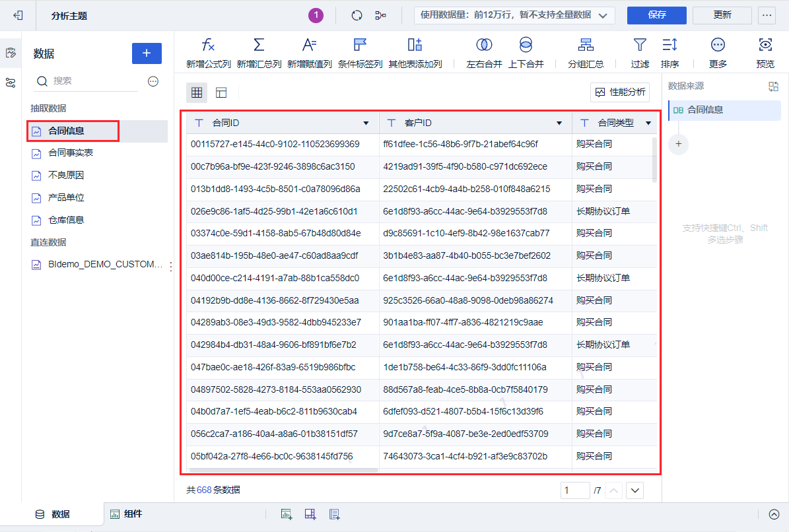
Task: Click 分组汇总 tool
Action: 586,53
